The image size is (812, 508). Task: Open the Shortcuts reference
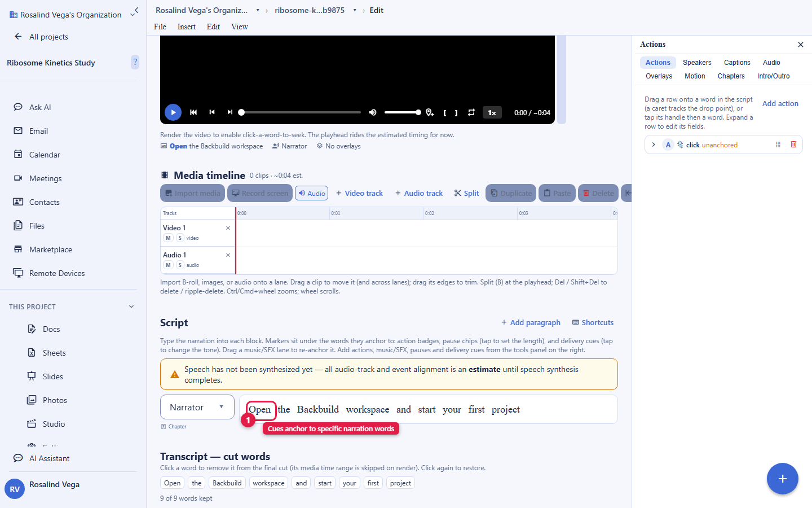[593, 323]
